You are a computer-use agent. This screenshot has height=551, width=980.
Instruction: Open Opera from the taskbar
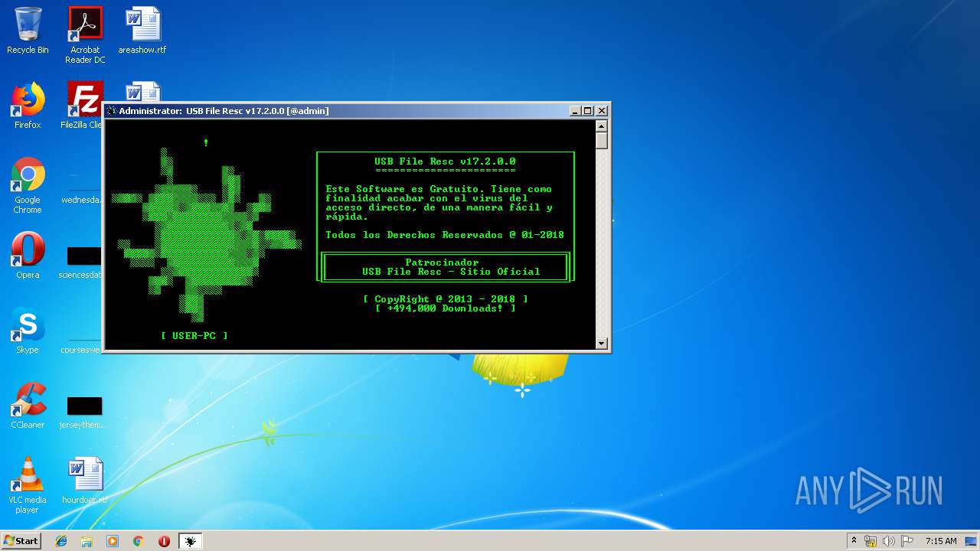pos(164,541)
